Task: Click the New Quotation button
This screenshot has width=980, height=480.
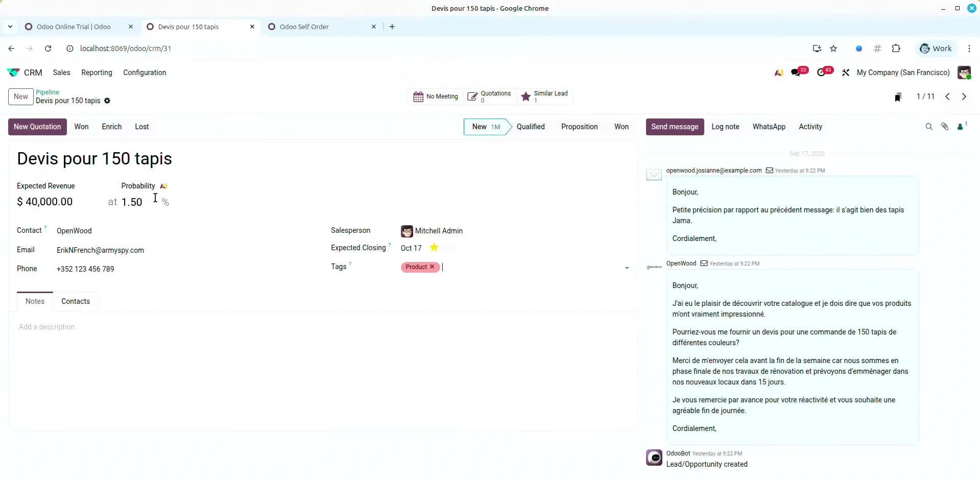Action: tap(37, 127)
